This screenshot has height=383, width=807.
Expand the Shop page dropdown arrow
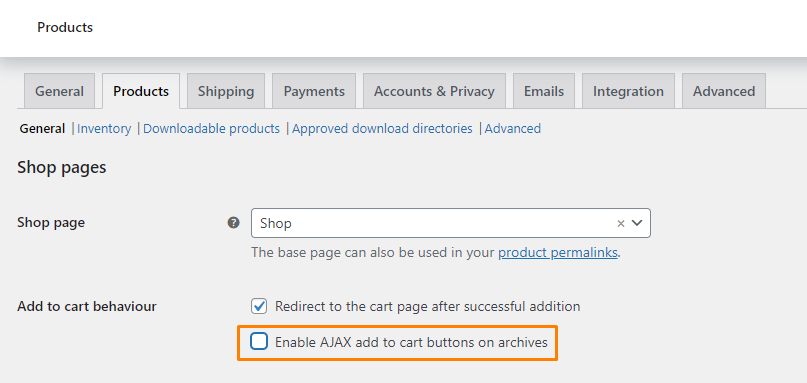point(637,223)
